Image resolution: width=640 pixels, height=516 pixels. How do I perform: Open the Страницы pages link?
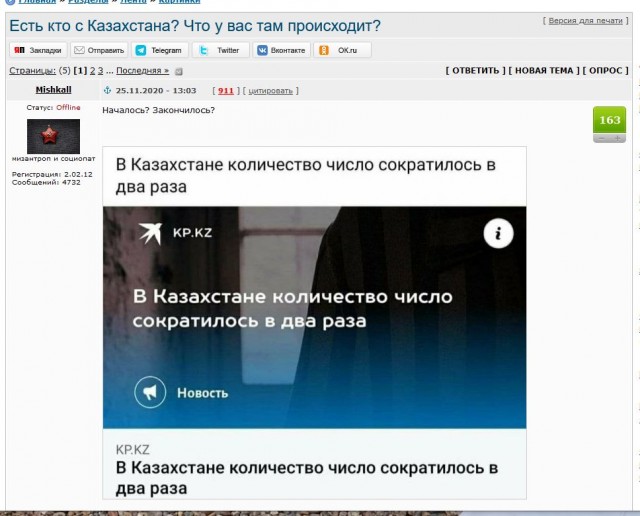coord(33,71)
